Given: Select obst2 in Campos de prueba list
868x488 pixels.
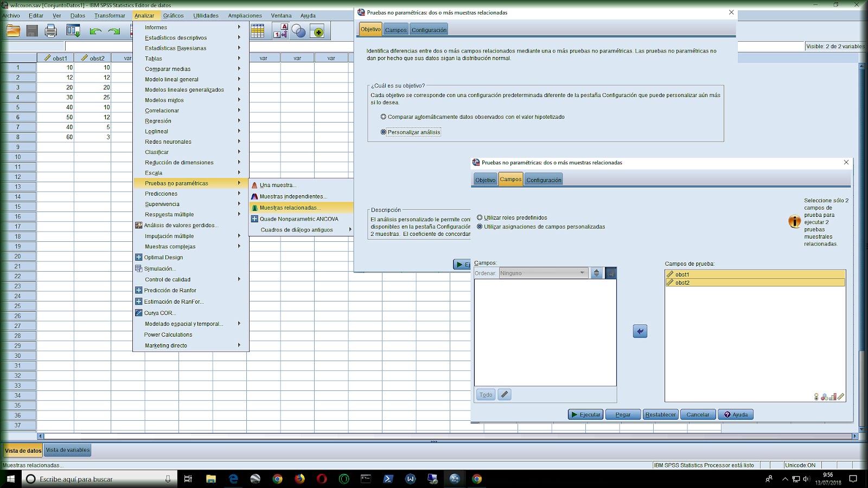Looking at the screenshot, I should pos(755,282).
